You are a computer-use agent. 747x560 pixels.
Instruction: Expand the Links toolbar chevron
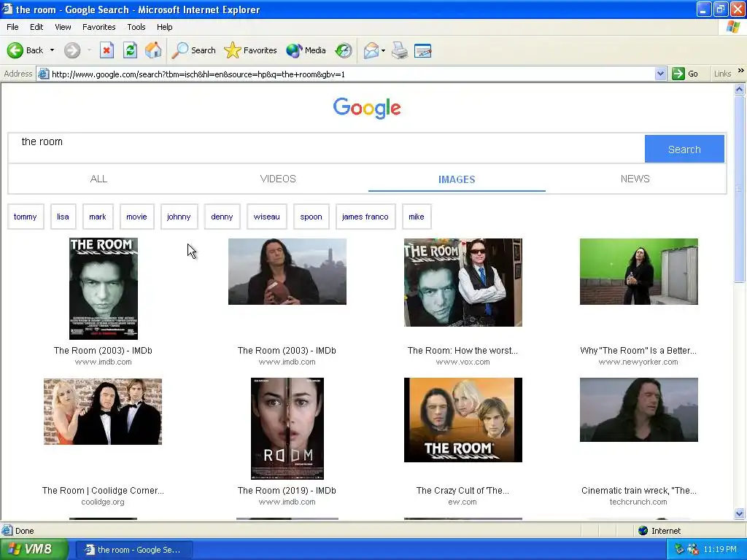741,71
